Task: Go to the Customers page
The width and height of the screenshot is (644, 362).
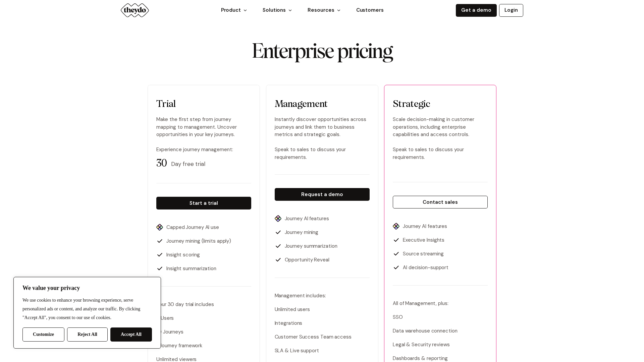Action: tap(370, 10)
